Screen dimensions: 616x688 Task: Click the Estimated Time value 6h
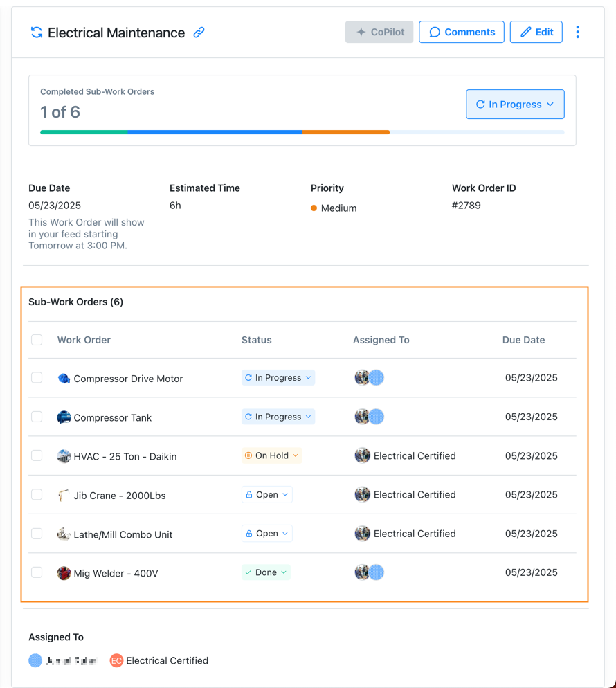[175, 206]
